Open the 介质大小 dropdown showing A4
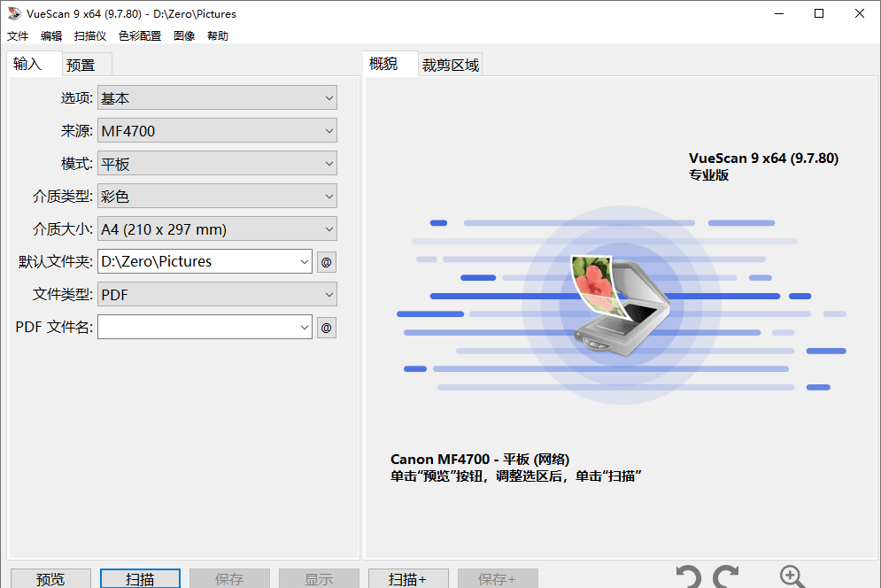This screenshot has width=881, height=588. pyautogui.click(x=218, y=228)
